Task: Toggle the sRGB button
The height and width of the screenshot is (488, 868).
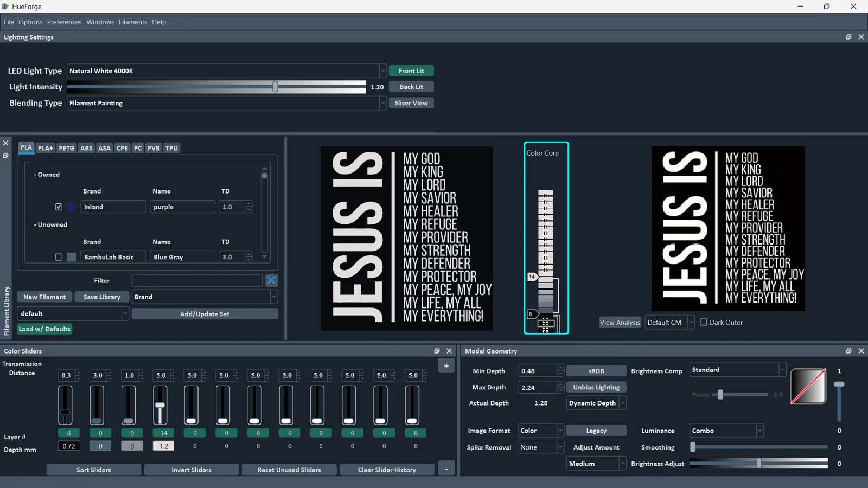Action: [x=596, y=371]
